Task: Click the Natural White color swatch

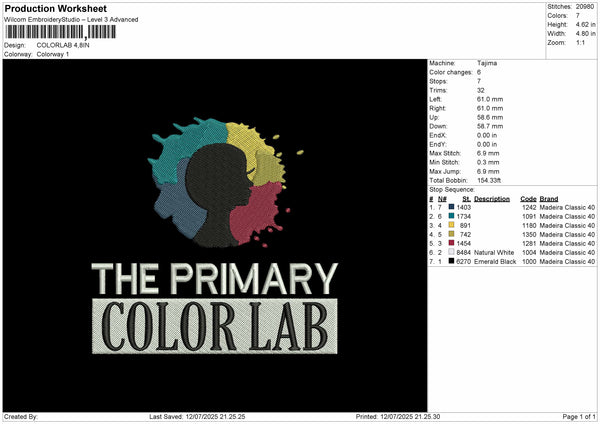Action: [452, 252]
